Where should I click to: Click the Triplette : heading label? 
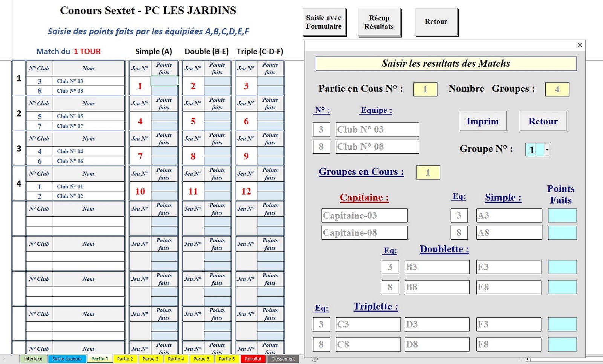tap(376, 306)
